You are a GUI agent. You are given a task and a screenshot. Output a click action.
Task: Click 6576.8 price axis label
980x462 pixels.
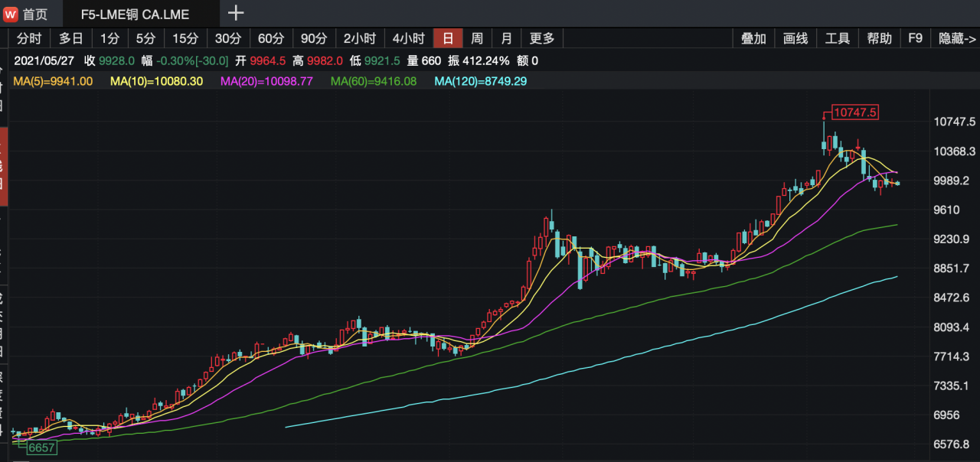tap(952, 444)
